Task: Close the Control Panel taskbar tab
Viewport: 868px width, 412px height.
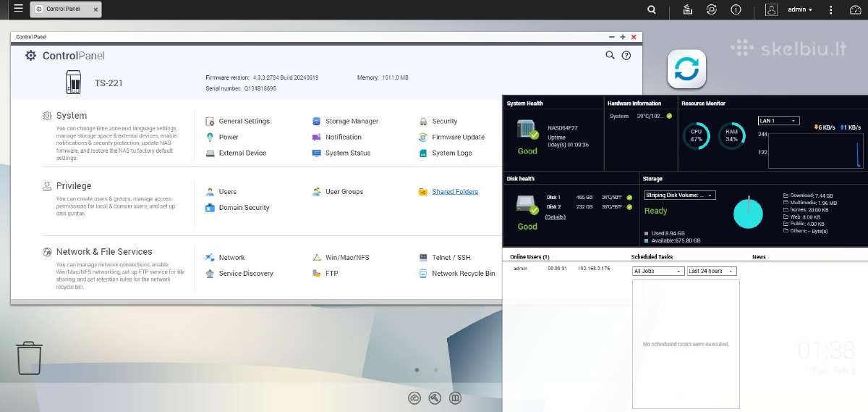Action: point(95,9)
